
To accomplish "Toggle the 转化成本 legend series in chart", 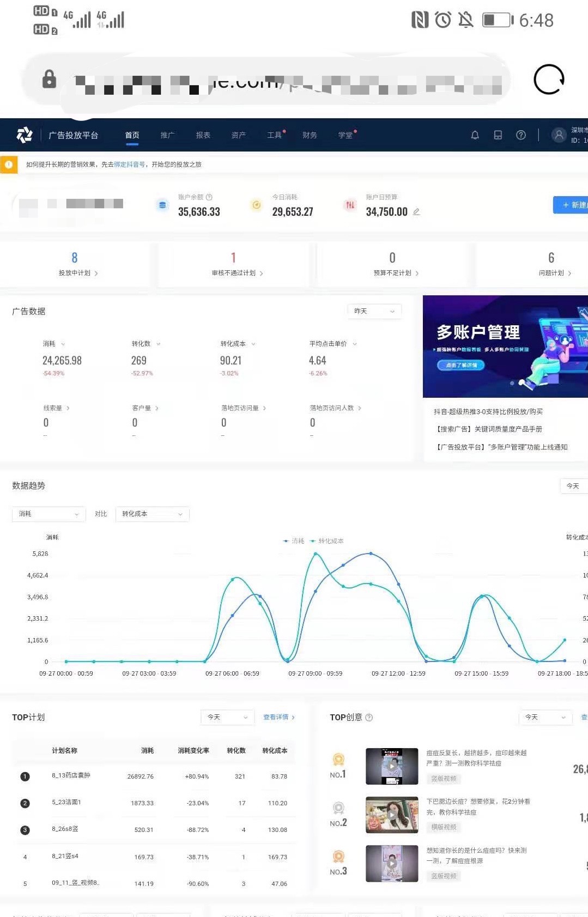I will click(x=326, y=541).
